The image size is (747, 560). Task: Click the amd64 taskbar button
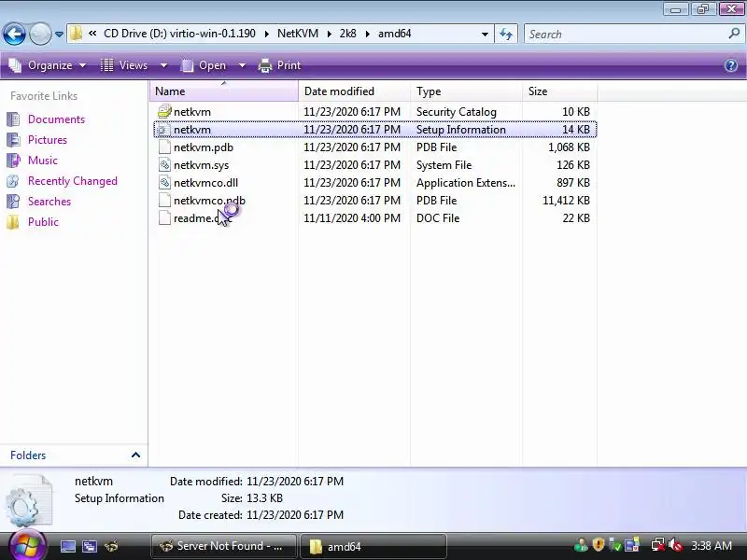point(373,546)
